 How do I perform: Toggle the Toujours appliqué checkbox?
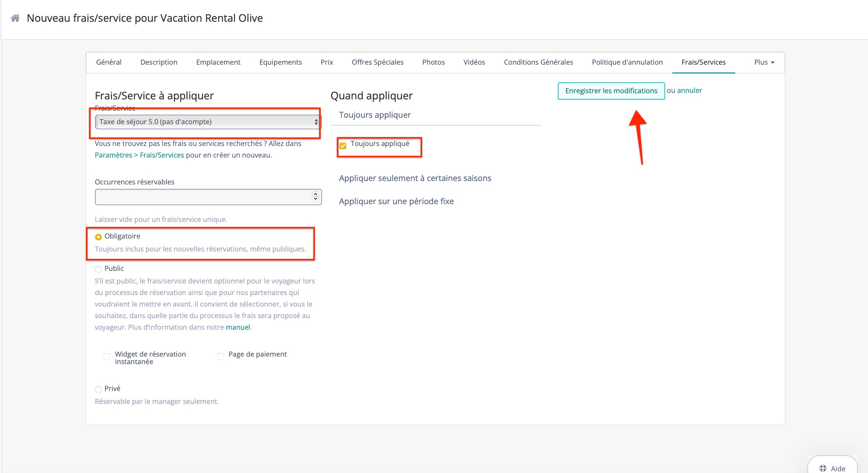click(x=343, y=146)
